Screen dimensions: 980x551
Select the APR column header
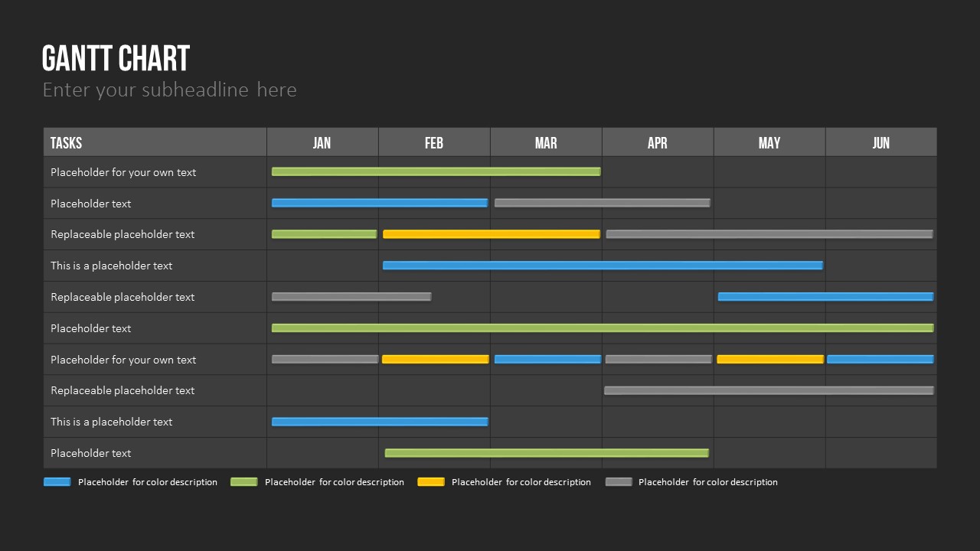pyautogui.click(x=658, y=142)
